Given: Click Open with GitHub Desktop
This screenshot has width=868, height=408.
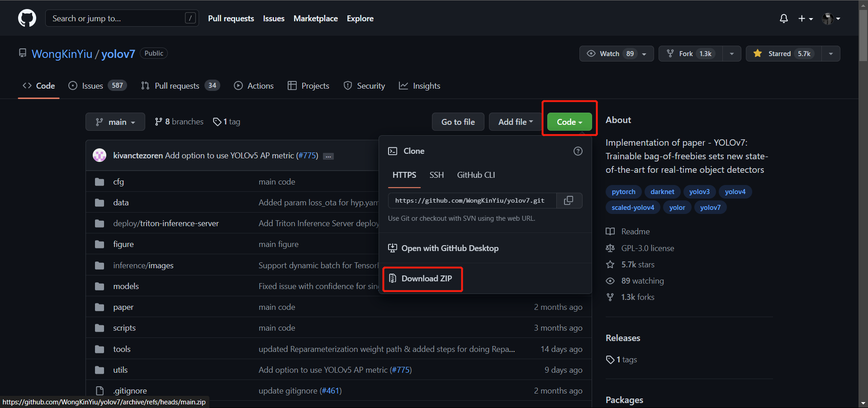Looking at the screenshot, I should click(450, 248).
